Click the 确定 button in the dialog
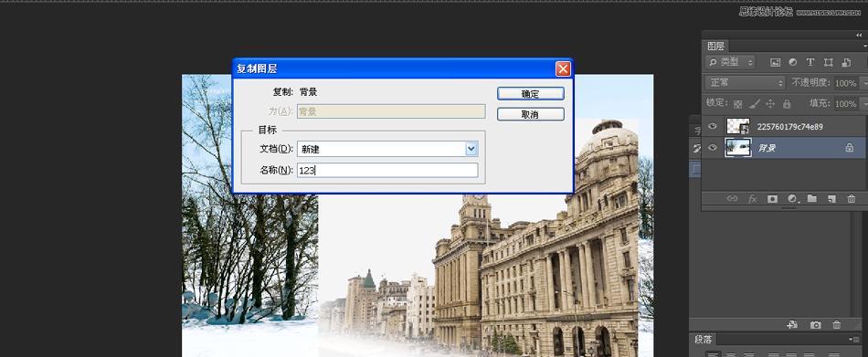The height and width of the screenshot is (357, 868). pyautogui.click(x=530, y=93)
